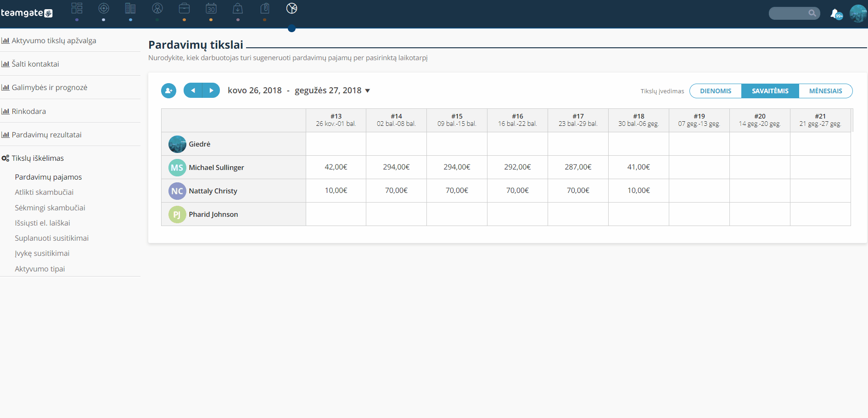
Task: Switch goal entry to DIENOMIS
Action: [716, 91]
